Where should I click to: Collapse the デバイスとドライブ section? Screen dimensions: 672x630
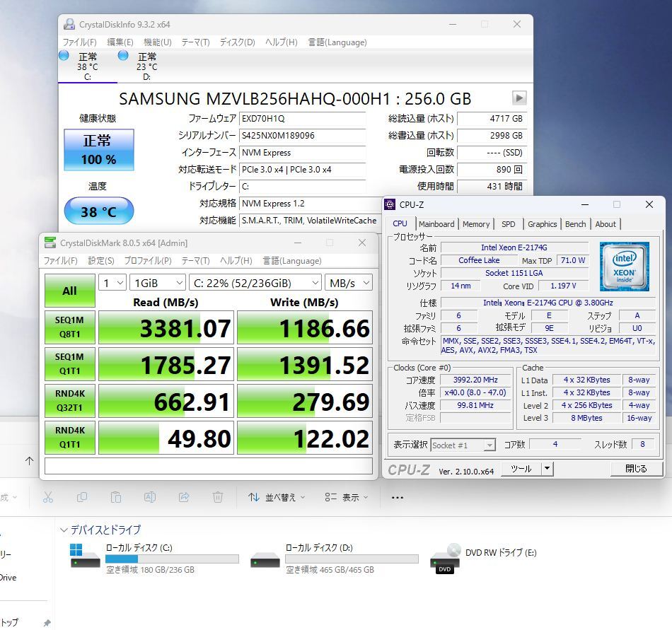[x=64, y=530]
